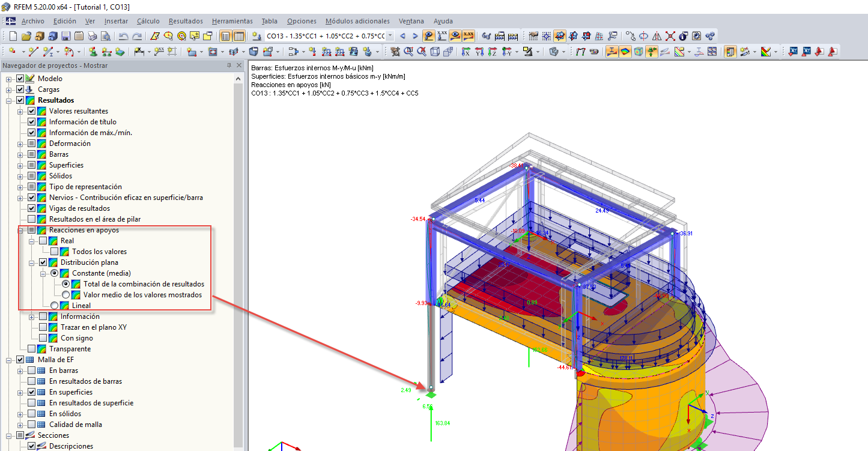868x451 pixels.
Task: Redo the last undone action
Action: 138,36
